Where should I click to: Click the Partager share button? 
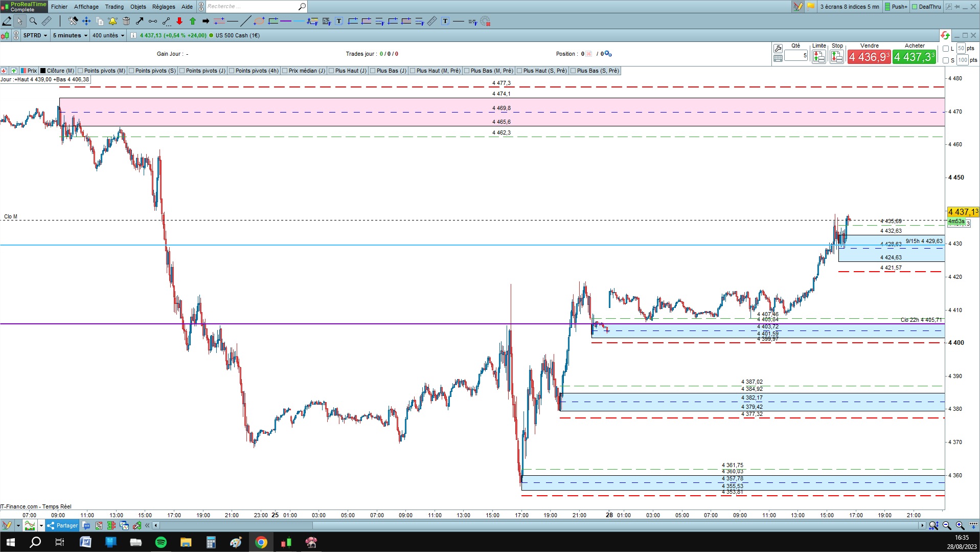pyautogui.click(x=62, y=525)
